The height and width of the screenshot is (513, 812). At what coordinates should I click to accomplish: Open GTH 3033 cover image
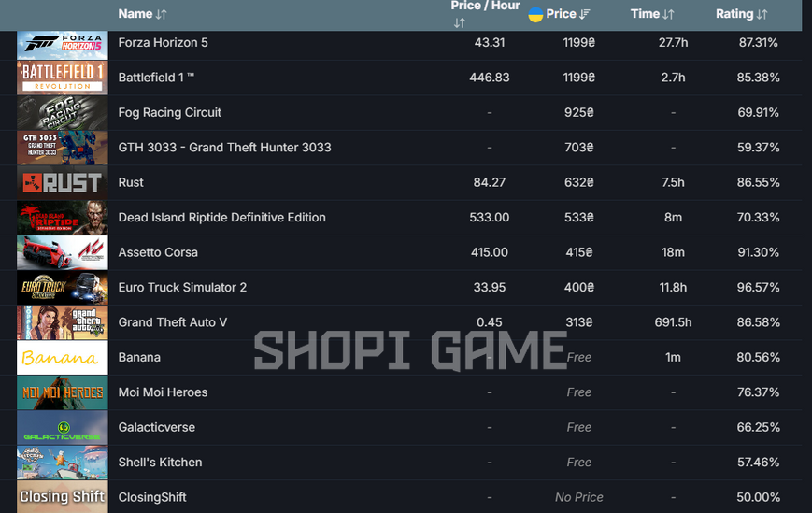63,148
